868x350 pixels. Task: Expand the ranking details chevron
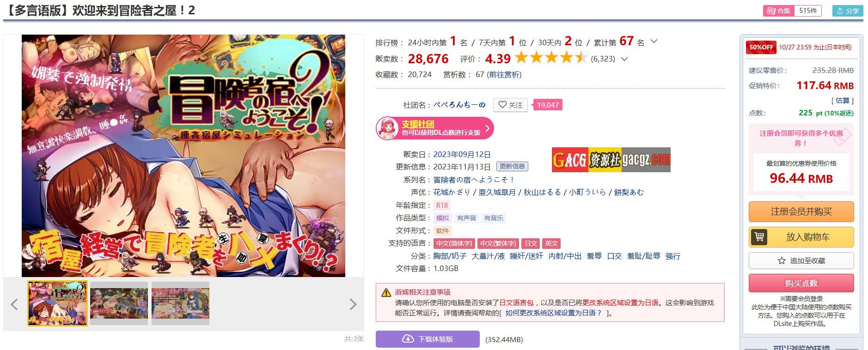(x=654, y=42)
